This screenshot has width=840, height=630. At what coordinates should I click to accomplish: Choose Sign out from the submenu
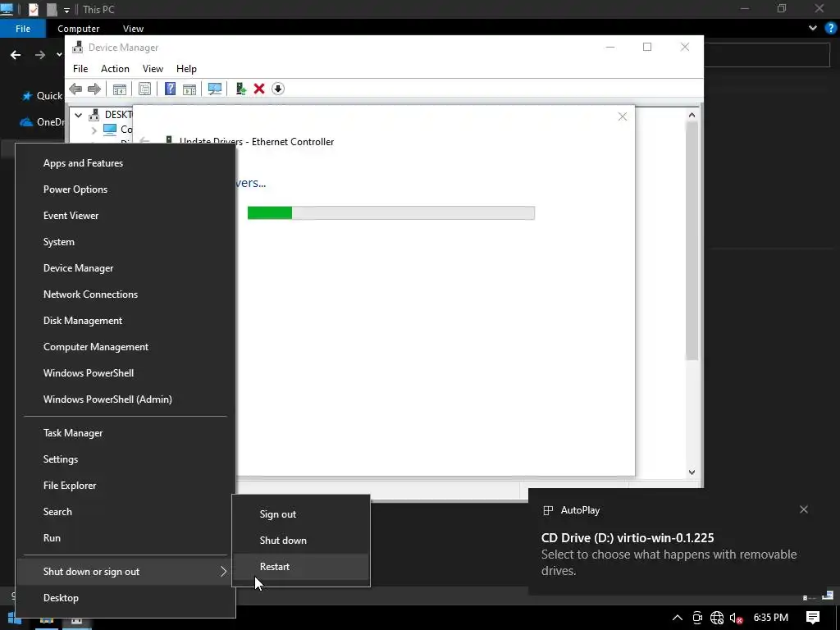[301, 514]
